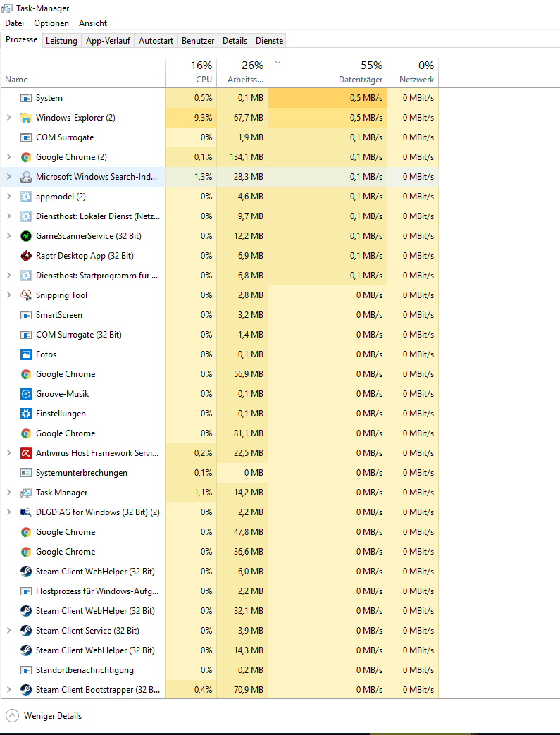Expand DLGDIAG for Windows (32 Bit) group
Viewport: 560px width, 735px height.
pos(9,512)
